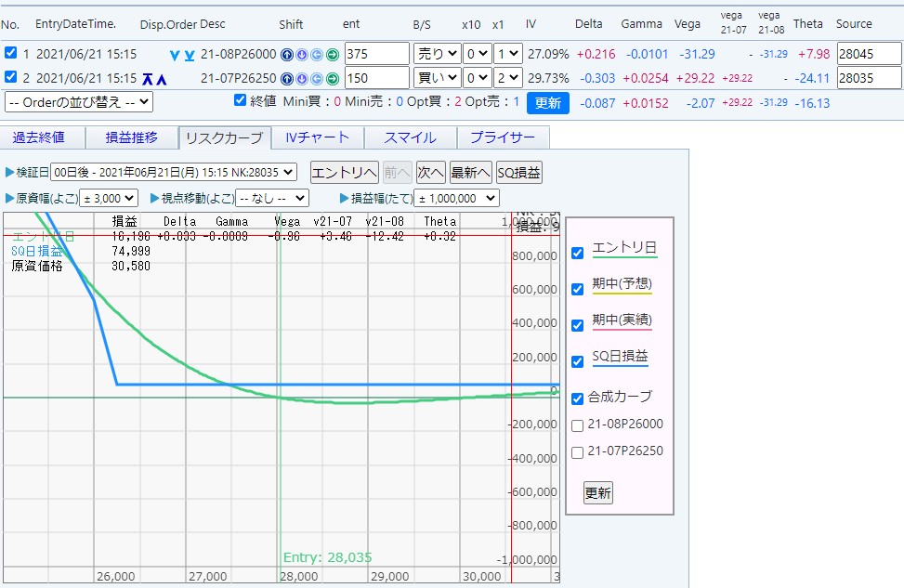Select the リスクカーブ tab
This screenshot has width=904, height=588.
225,138
